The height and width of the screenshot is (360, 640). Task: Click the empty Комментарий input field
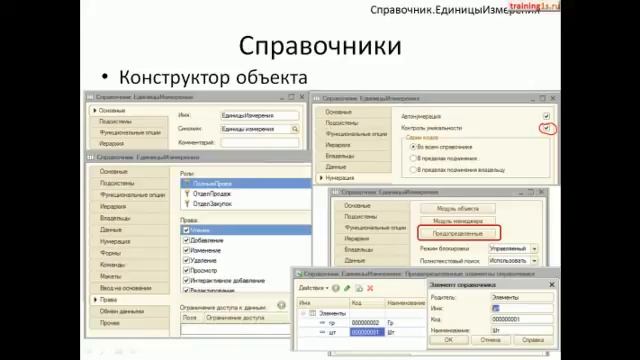pyautogui.click(x=260, y=142)
